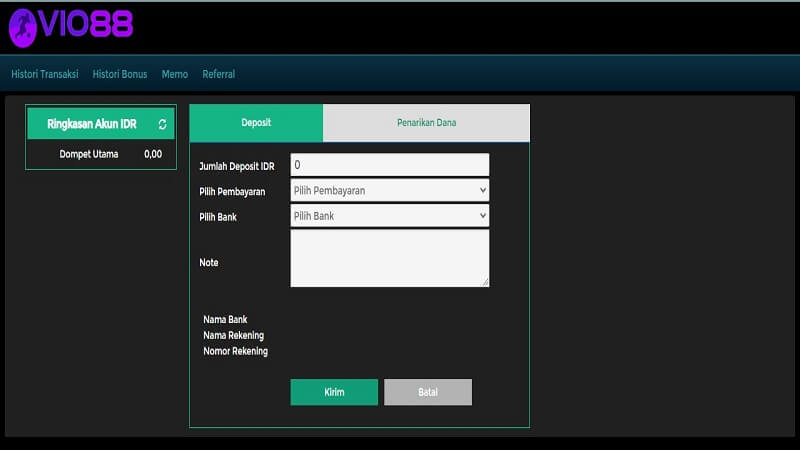Click the Note label
This screenshot has height=450, width=800.
click(209, 262)
